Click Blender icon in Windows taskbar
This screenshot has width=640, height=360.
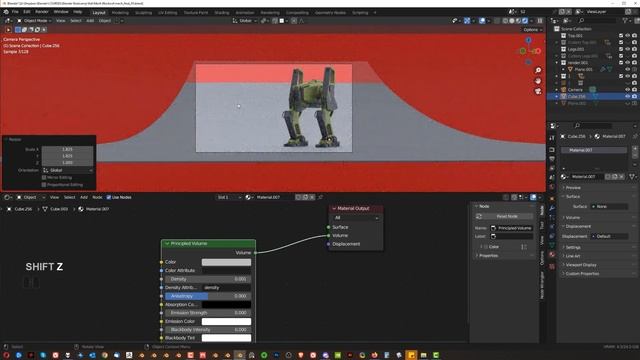click(240, 356)
